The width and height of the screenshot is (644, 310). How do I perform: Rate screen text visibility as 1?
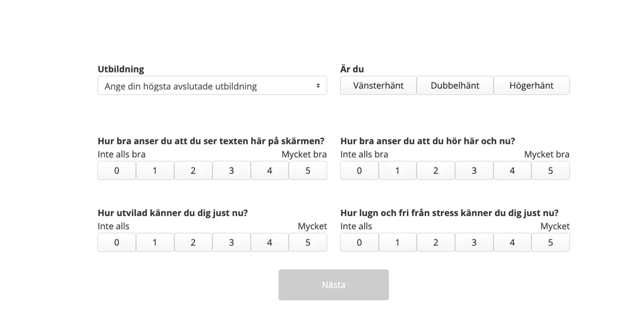coord(155,171)
